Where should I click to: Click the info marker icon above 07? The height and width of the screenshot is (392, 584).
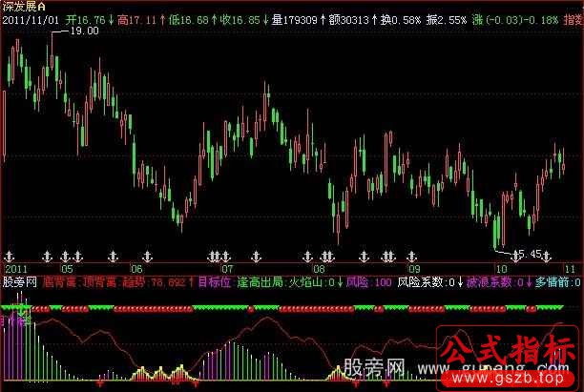point(227,256)
